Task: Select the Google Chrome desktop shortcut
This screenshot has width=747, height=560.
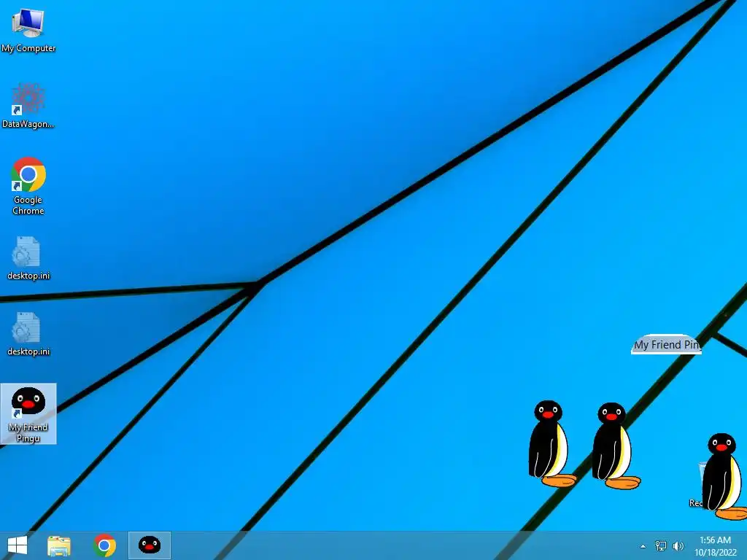Action: pyautogui.click(x=28, y=186)
